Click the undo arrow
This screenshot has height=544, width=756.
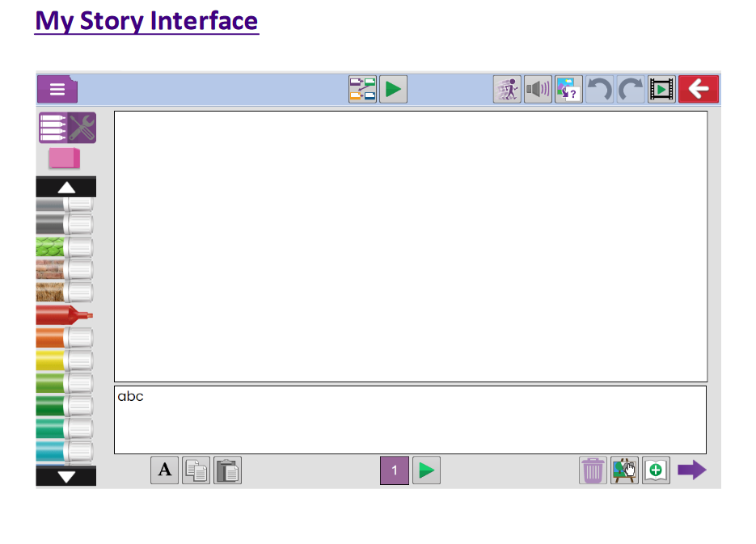coord(599,89)
